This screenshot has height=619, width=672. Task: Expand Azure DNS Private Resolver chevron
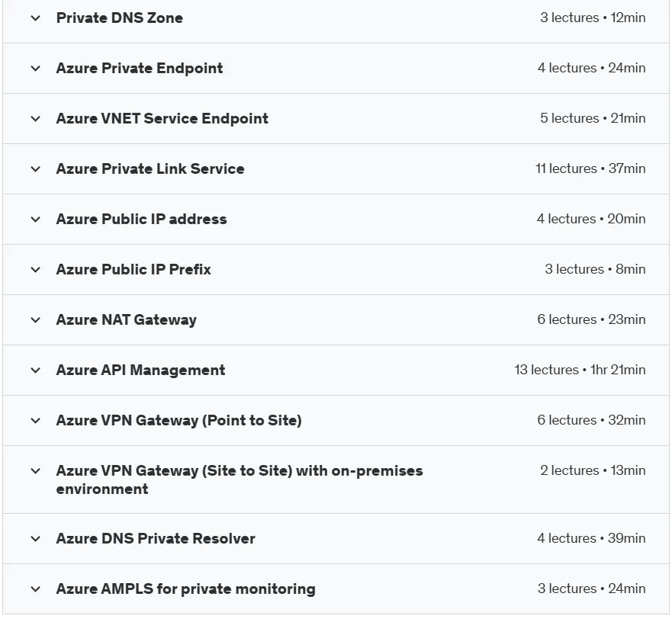pos(36,539)
